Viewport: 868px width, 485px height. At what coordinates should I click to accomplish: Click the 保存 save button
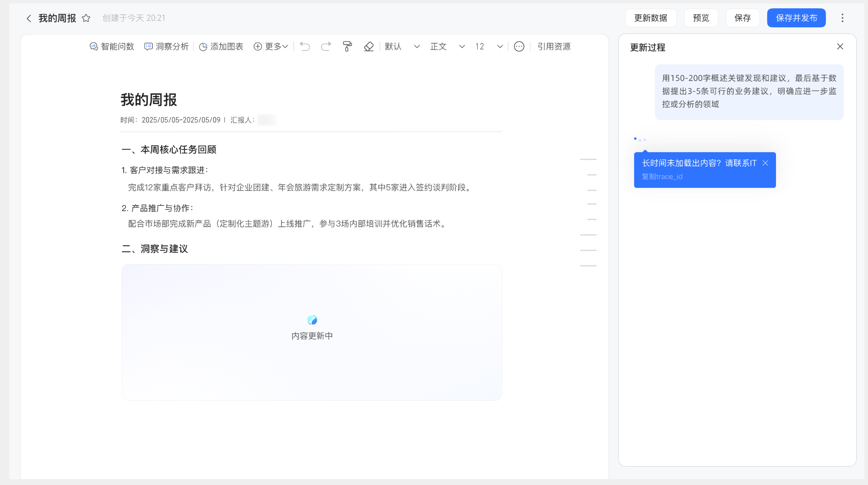coord(742,18)
